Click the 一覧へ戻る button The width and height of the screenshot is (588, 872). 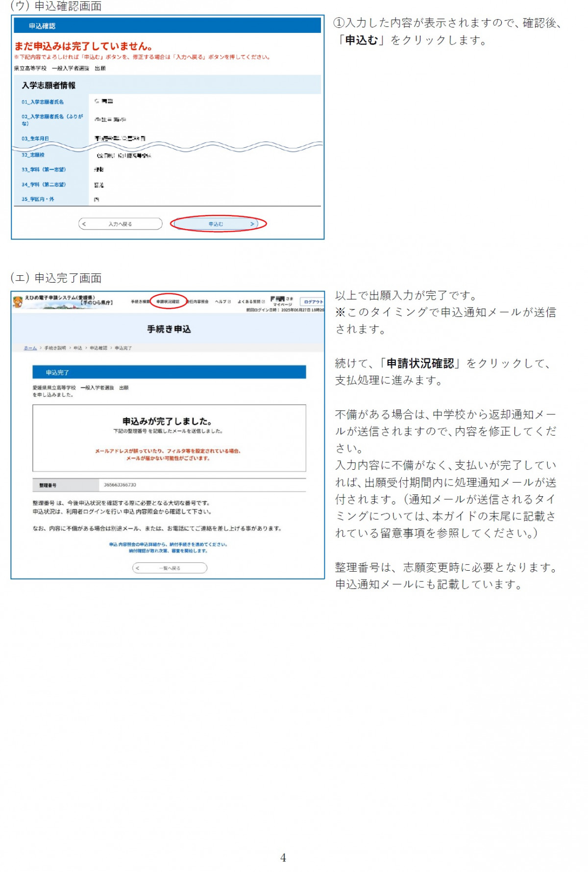(170, 568)
